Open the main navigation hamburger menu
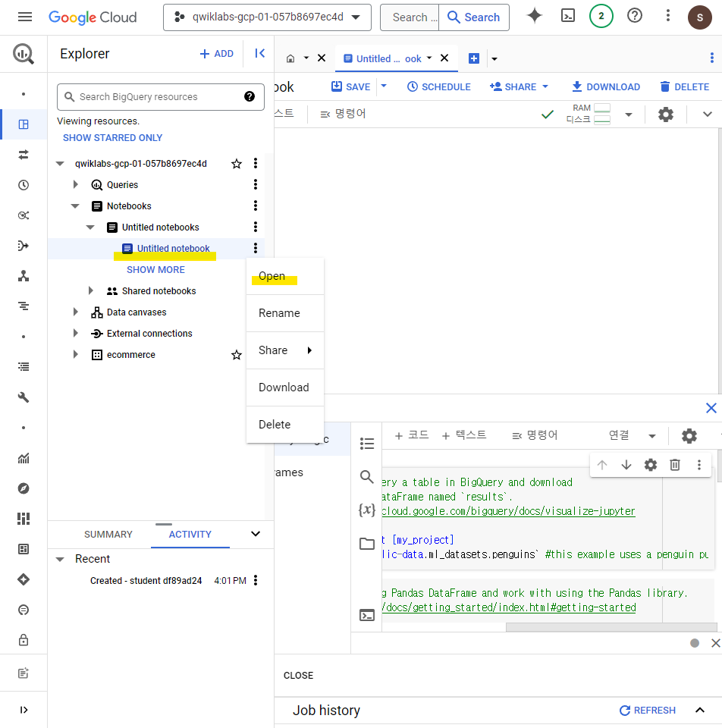 coord(24,17)
